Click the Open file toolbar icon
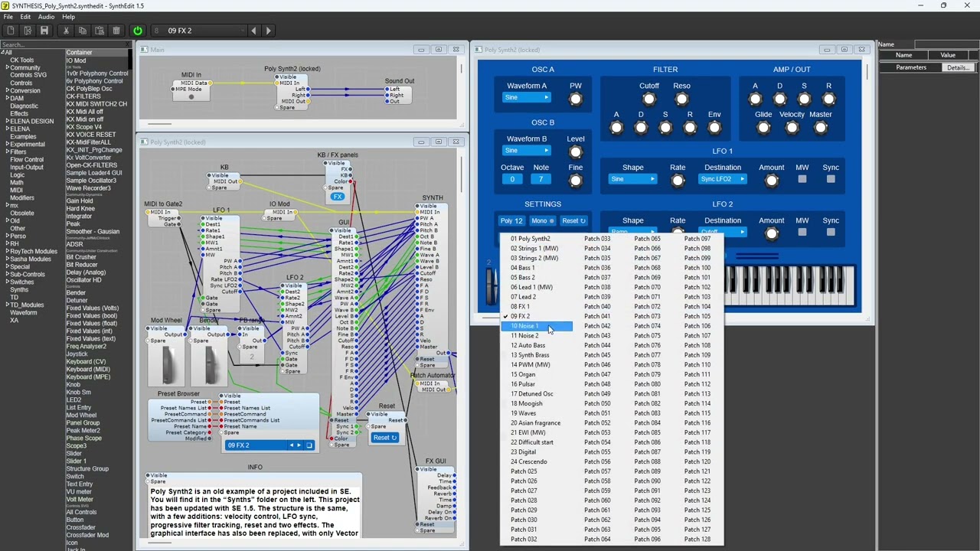This screenshot has height=551, width=980. click(28, 31)
